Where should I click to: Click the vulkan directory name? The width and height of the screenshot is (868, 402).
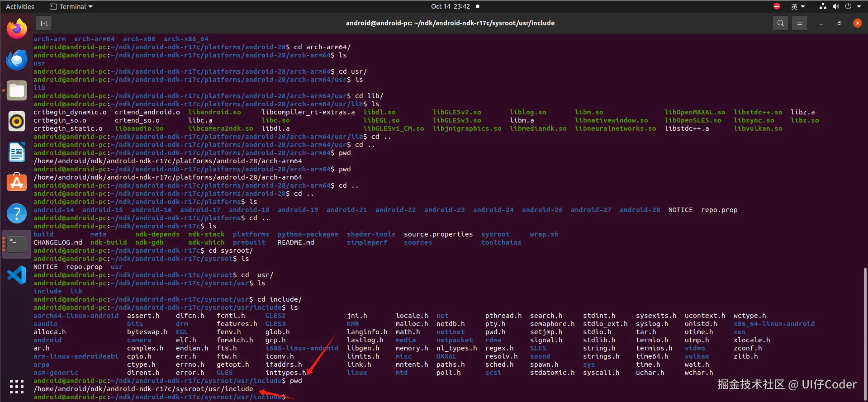click(697, 356)
